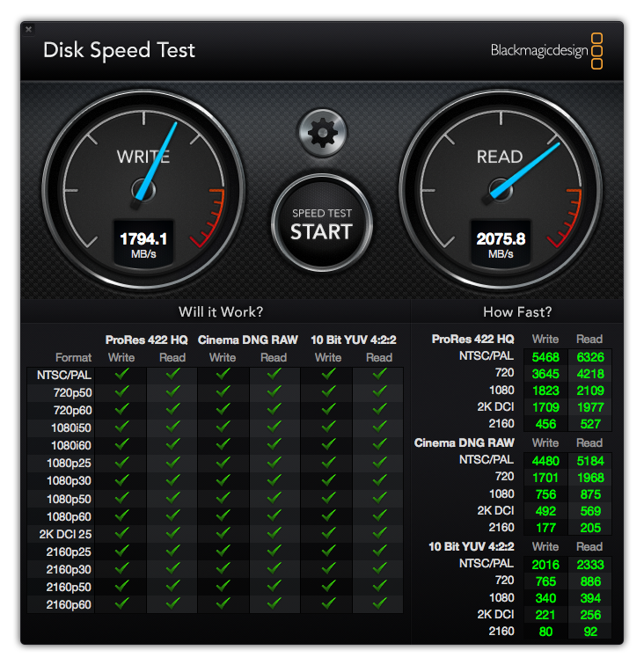
Task: Select Cinema DNG RAW 2160 read value 205
Action: pos(589,527)
